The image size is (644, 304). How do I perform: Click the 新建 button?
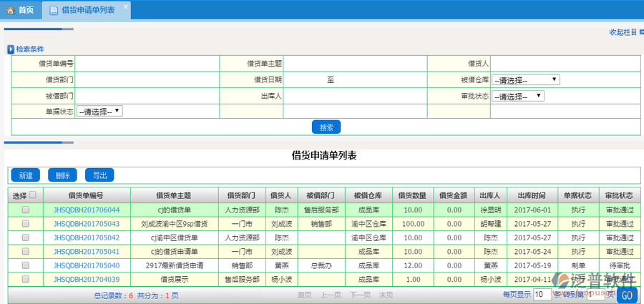pyautogui.click(x=25, y=175)
